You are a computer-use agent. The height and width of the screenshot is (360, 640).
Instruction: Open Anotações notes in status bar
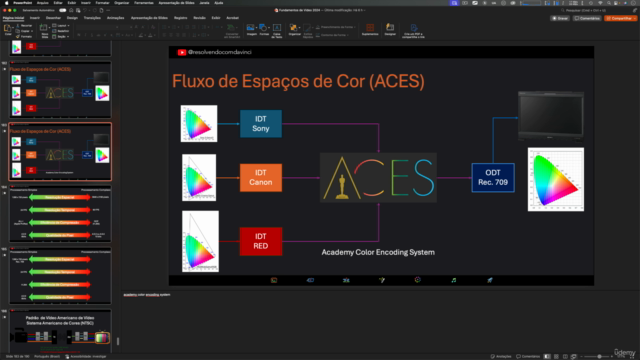point(501,356)
